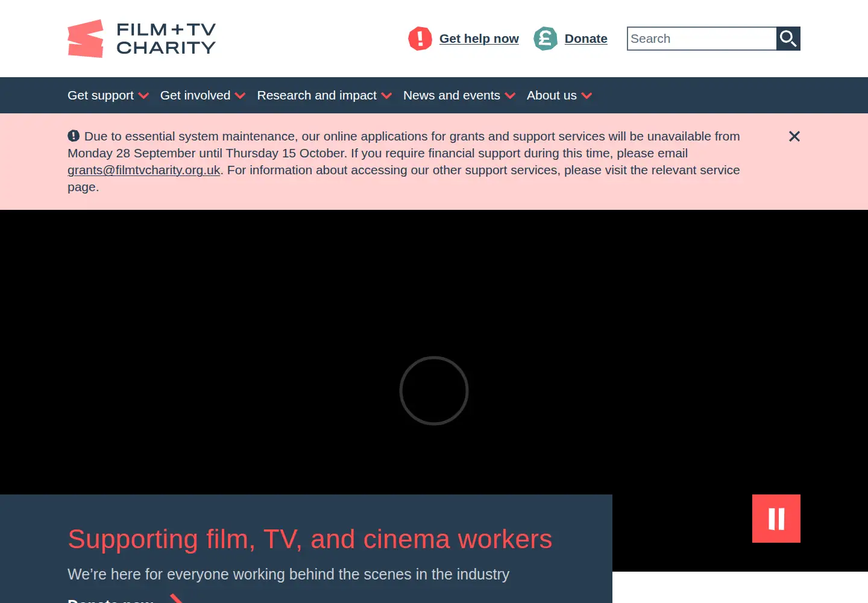Expand the About us chevron

pos(587,96)
